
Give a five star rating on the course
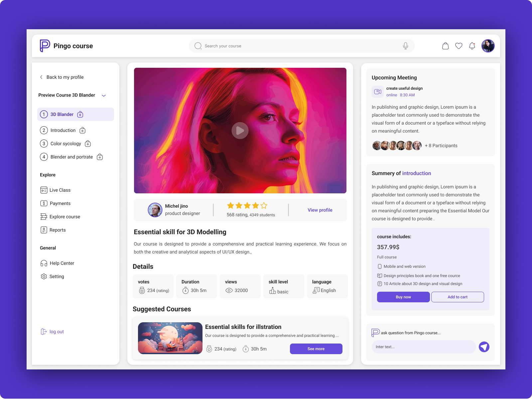pyautogui.click(x=263, y=205)
